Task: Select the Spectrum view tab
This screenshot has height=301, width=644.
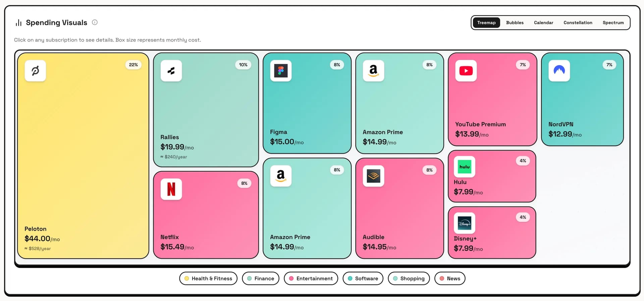Action: 613,23
